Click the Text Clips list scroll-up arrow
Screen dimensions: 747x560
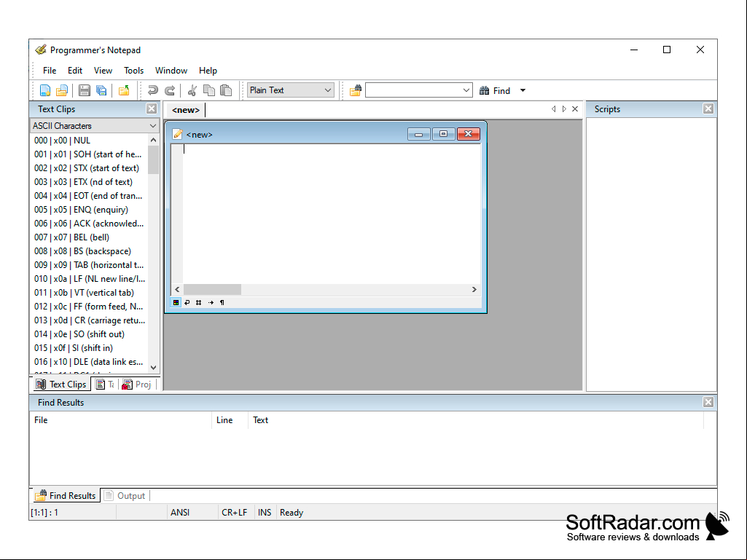coord(153,140)
